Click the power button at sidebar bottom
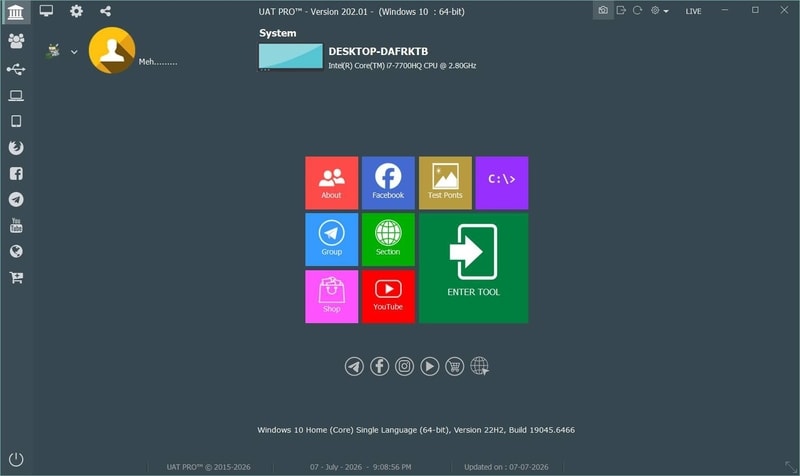The image size is (800, 476). [x=16, y=459]
